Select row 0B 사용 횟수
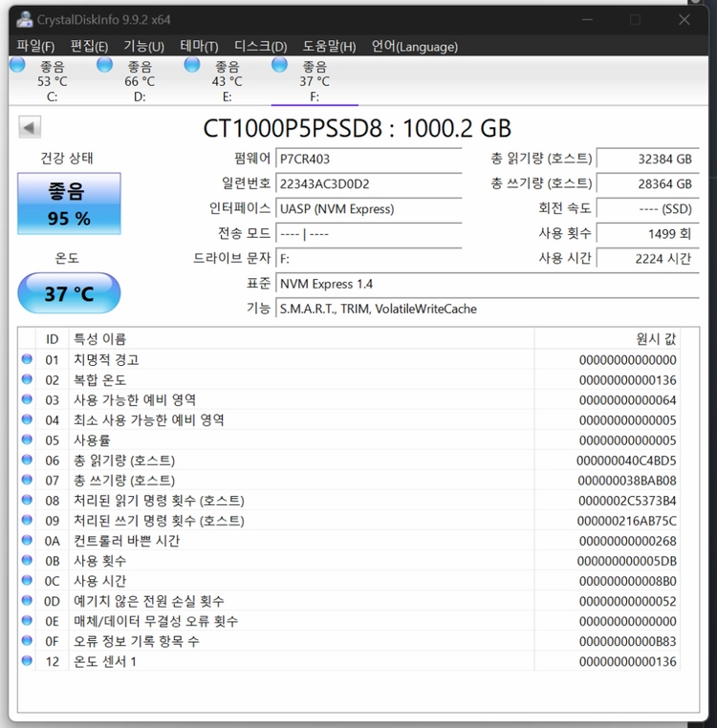 [349, 561]
